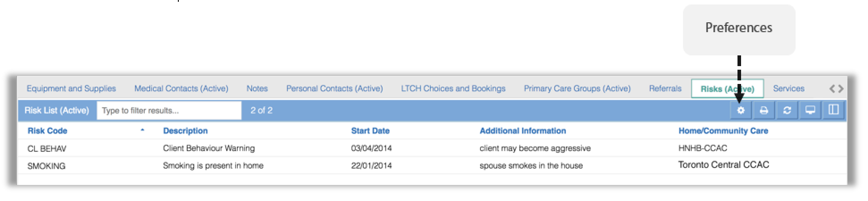The image size is (868, 201).
Task: Open LTCH Choices and Bookings tab
Action: coord(453,88)
